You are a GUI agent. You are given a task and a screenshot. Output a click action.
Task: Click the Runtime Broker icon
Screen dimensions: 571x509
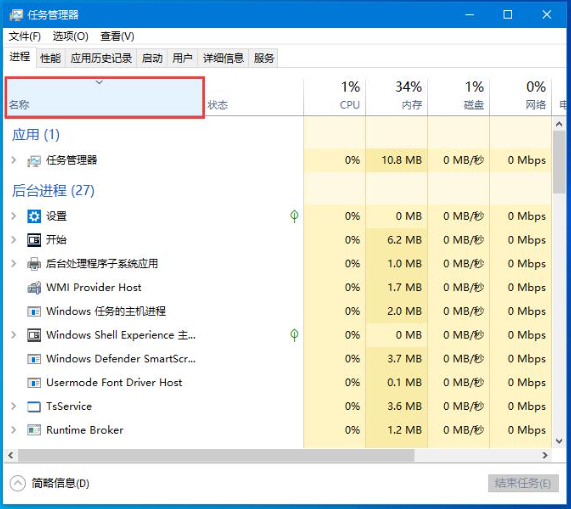[x=34, y=430]
